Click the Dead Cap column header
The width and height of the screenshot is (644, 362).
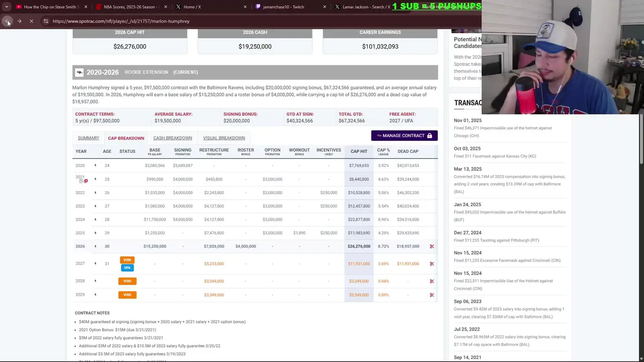(408, 151)
